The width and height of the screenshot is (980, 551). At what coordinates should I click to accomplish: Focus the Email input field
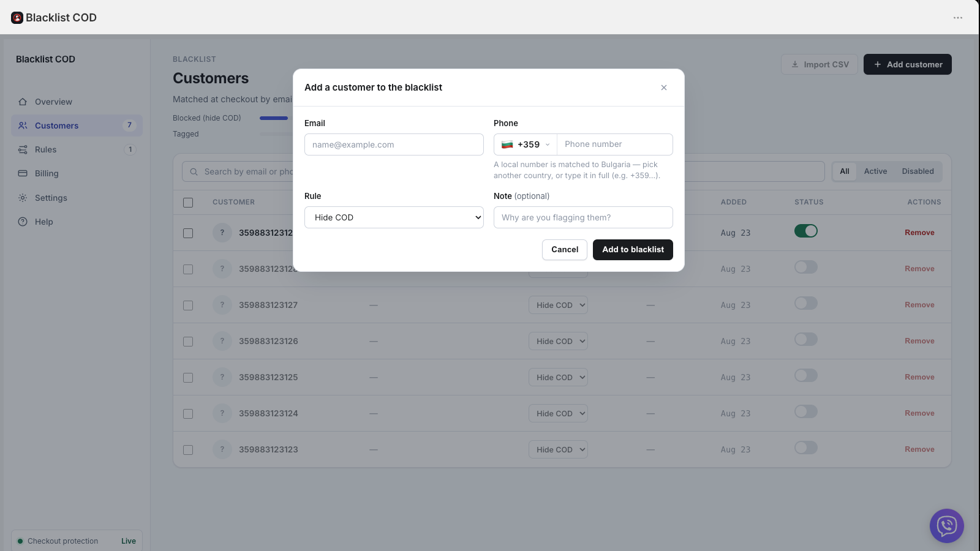tap(394, 144)
